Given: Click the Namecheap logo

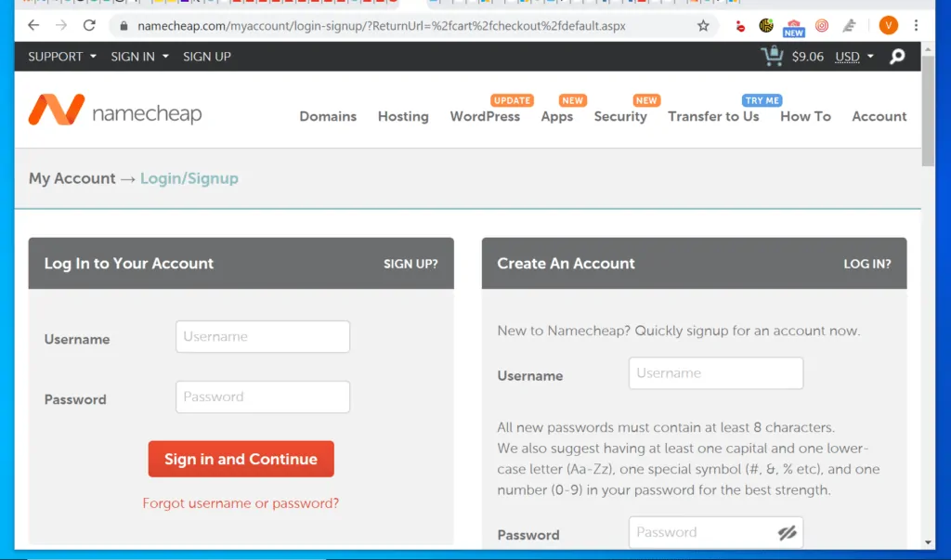Looking at the screenshot, I should [x=114, y=110].
